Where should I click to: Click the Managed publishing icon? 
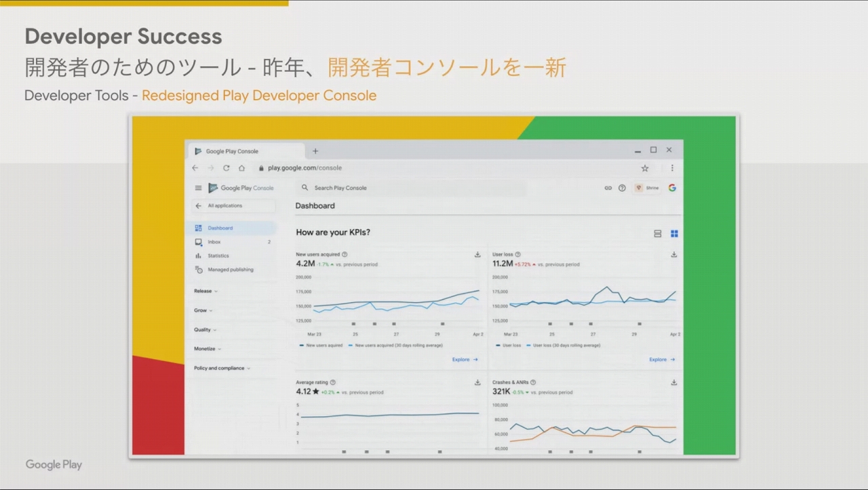coord(199,270)
